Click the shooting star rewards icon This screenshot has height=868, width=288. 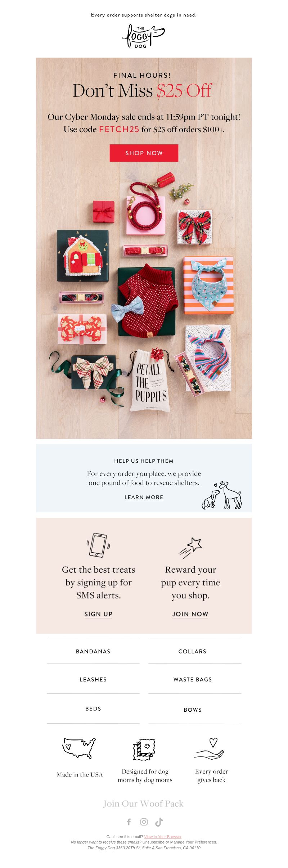tap(190, 548)
